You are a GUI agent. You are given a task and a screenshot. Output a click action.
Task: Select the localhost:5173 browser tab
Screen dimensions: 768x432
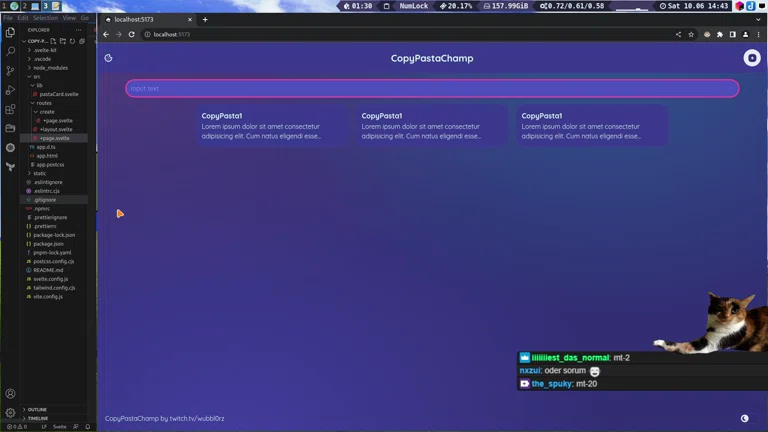148,20
